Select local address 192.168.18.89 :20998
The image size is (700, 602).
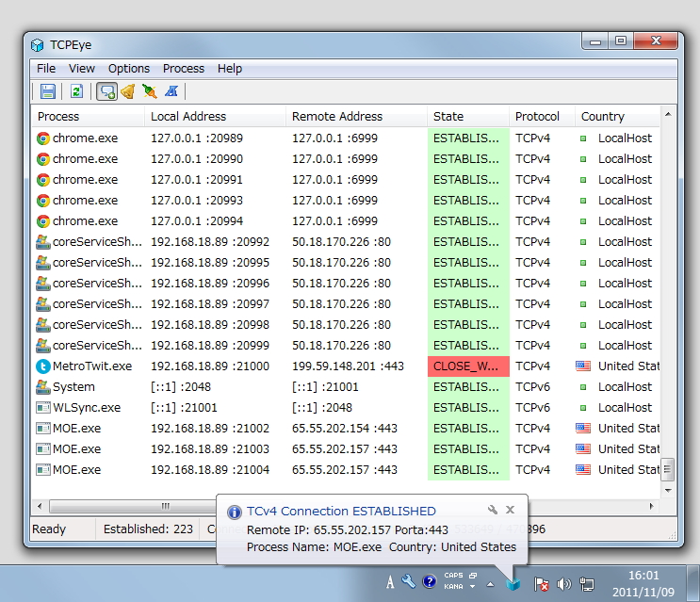[x=210, y=325]
